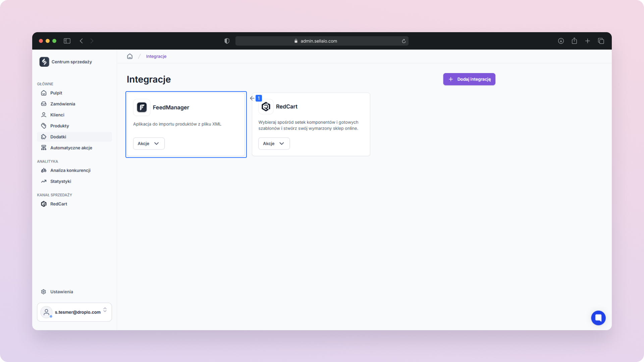Open browser downloads
The image size is (644, 362).
[561, 41]
